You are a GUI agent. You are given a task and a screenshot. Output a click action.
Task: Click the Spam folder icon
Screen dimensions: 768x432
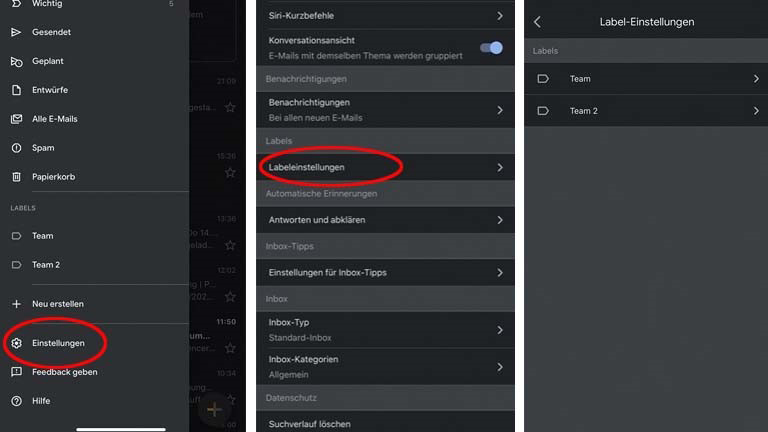[16, 148]
